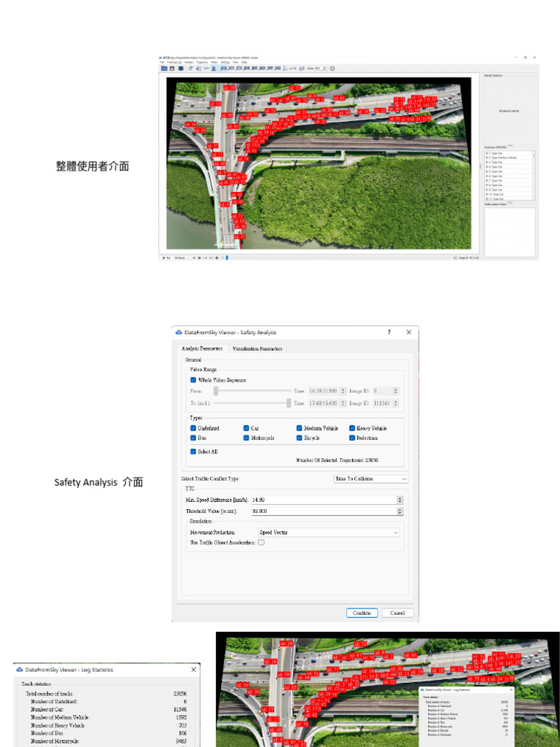Toggle the Heavy Vehicle checkbox
Screen dimensions: 560x747
pyautogui.click(x=352, y=427)
